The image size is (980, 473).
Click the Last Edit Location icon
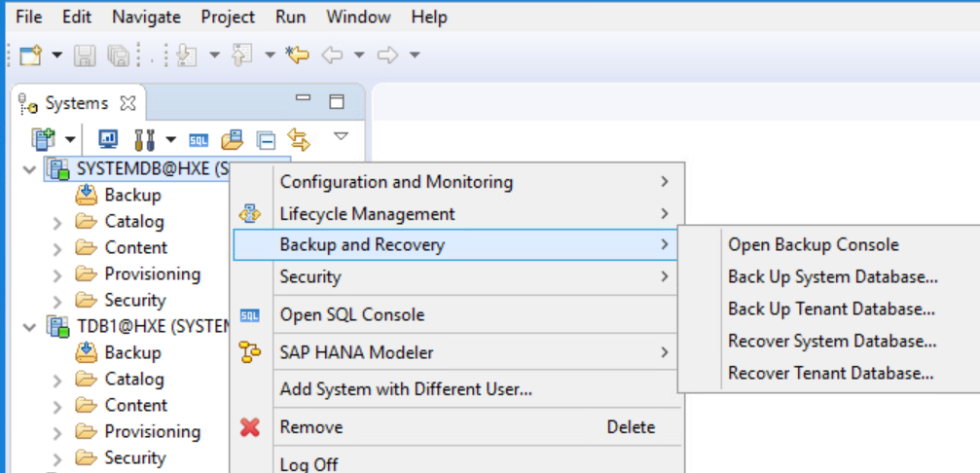click(297, 55)
